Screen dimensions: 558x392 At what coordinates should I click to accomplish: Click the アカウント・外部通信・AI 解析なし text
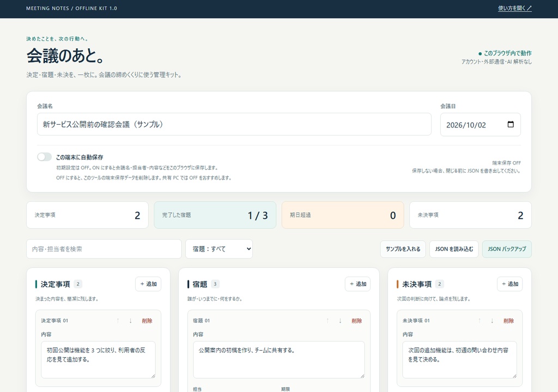click(496, 62)
